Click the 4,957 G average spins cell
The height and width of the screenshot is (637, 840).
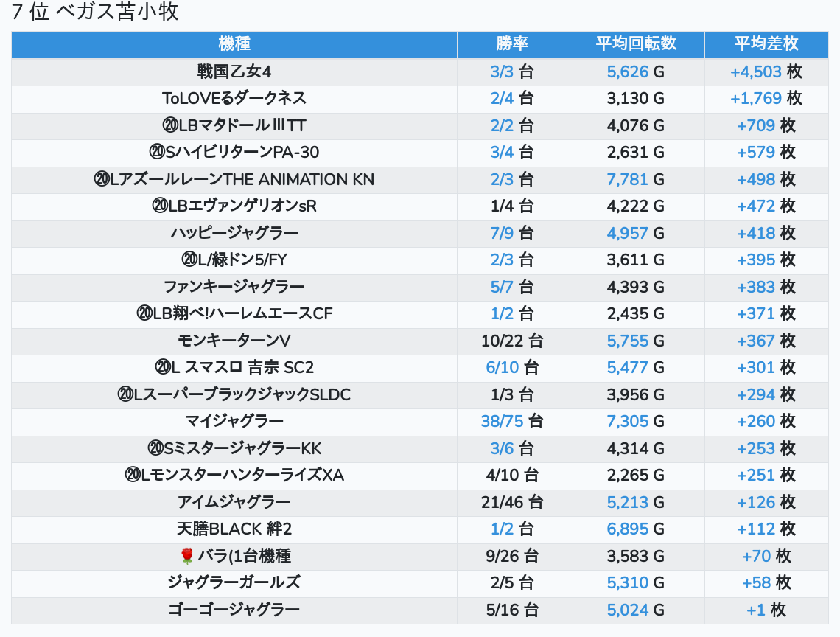click(x=636, y=233)
